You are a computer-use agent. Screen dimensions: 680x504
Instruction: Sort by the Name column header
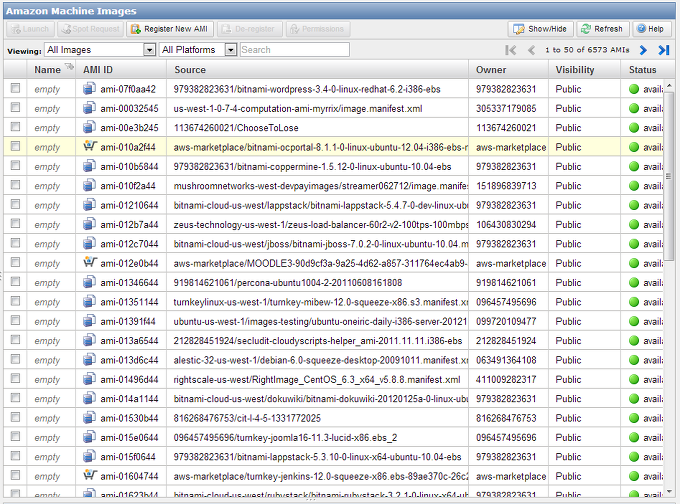click(47, 70)
